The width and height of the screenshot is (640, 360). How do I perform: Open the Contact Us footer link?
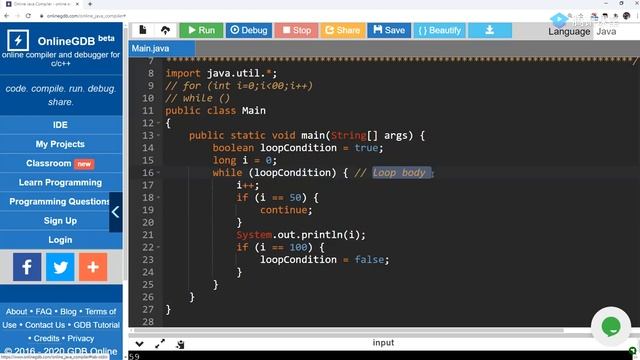click(45, 325)
